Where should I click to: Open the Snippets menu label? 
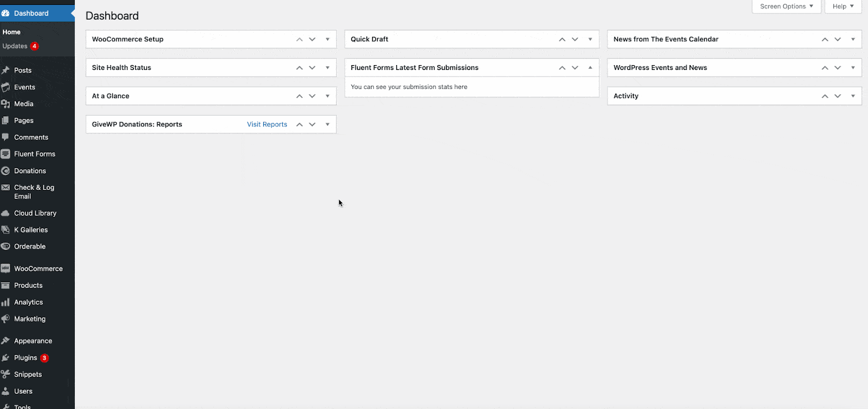coord(28,374)
